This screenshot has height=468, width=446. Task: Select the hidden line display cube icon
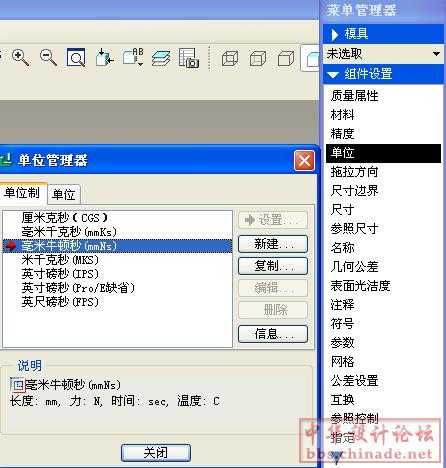258,58
